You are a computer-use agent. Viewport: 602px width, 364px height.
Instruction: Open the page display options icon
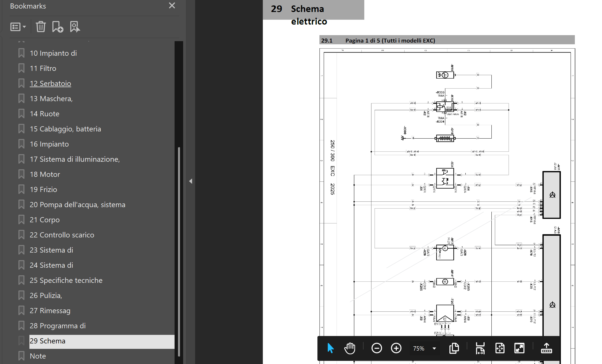click(x=454, y=348)
